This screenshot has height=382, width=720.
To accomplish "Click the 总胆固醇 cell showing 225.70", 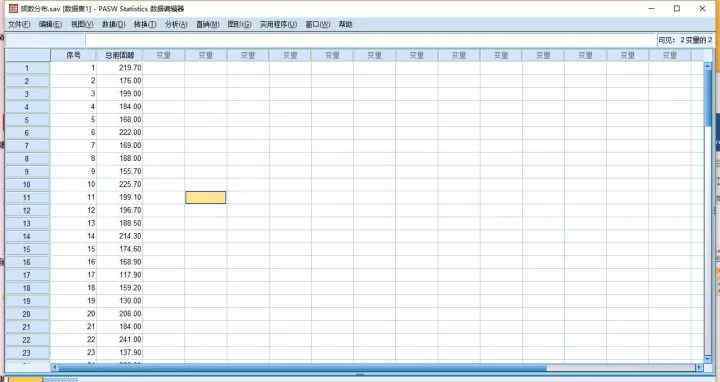I will pos(120,184).
